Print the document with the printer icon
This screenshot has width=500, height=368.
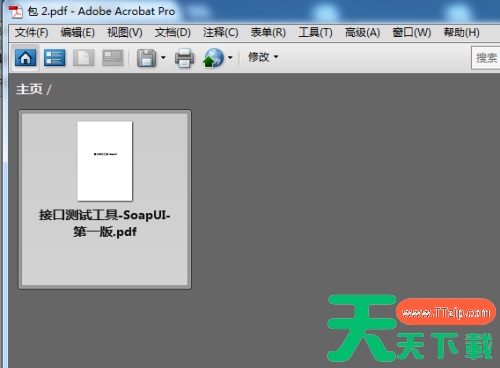tap(184, 58)
